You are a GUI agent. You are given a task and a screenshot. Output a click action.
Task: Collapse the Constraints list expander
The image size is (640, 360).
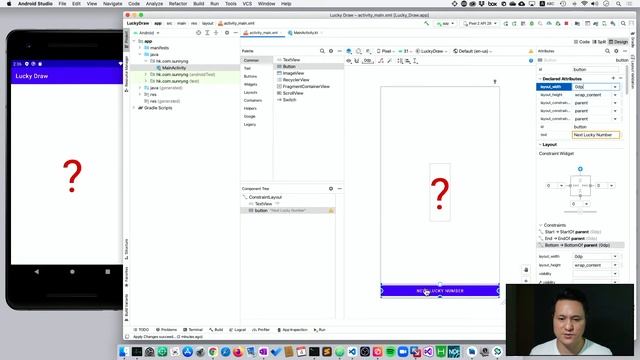click(x=540, y=225)
